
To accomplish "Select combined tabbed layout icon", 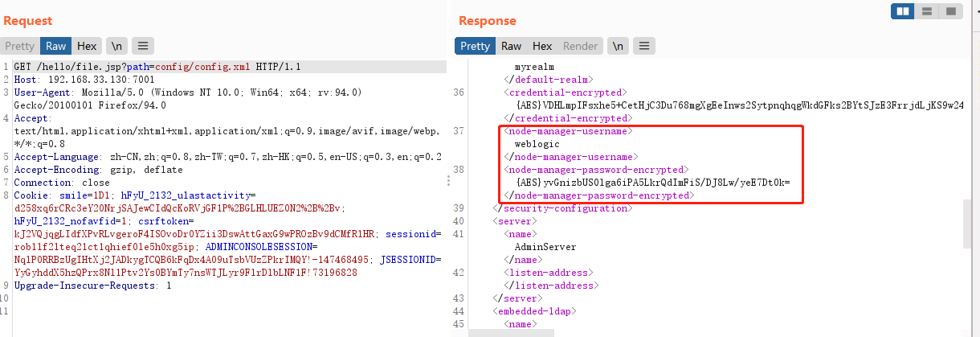I will click(951, 11).
